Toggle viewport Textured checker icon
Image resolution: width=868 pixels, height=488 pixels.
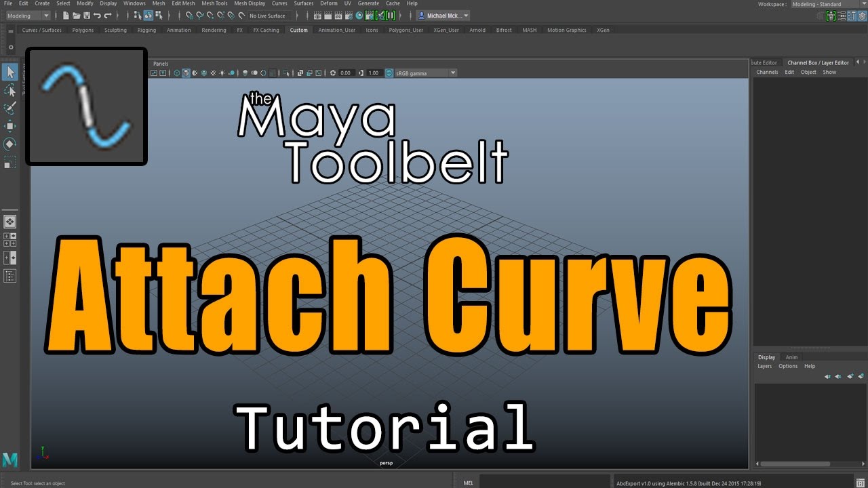213,73
